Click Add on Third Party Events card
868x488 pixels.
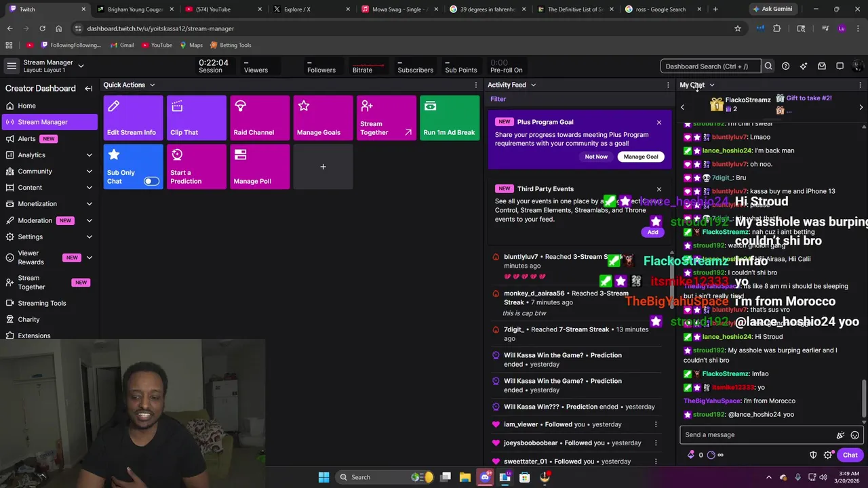(x=652, y=232)
